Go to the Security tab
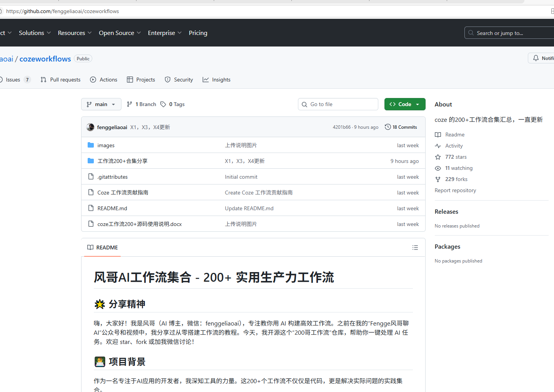Screen dimensions: 554x392 click(x=179, y=80)
